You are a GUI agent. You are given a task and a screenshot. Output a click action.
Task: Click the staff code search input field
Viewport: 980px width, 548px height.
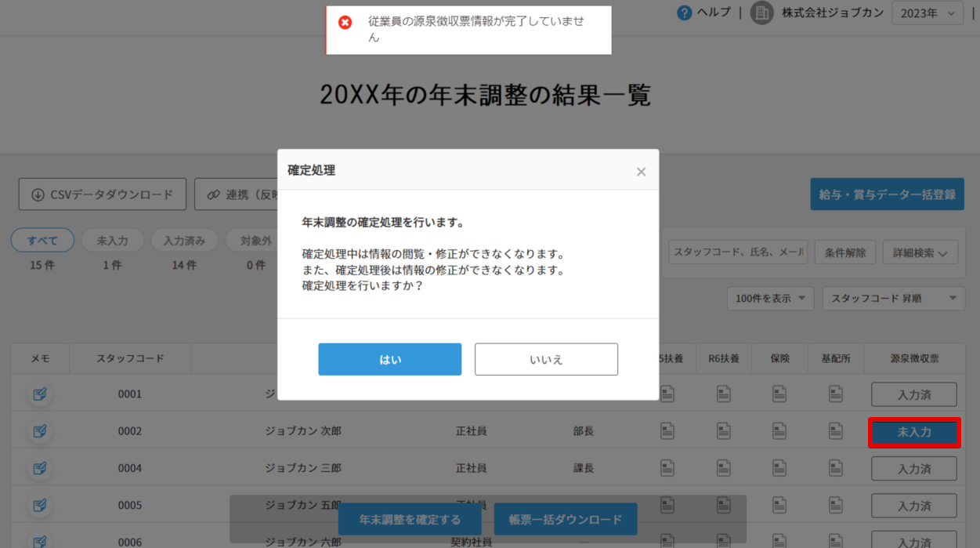click(738, 252)
